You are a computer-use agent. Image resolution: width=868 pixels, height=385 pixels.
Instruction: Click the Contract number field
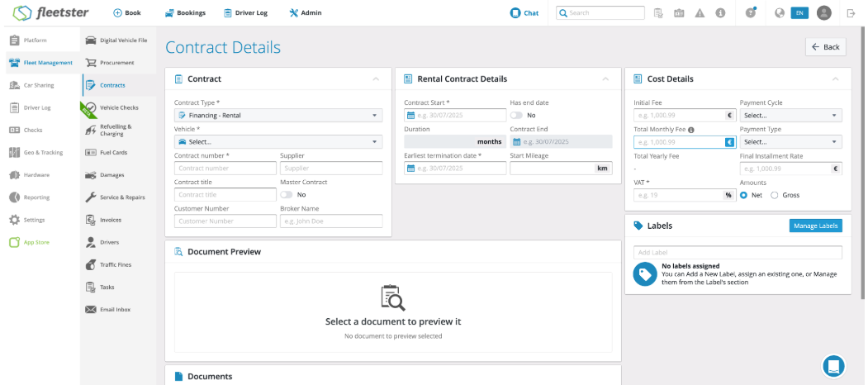click(225, 169)
